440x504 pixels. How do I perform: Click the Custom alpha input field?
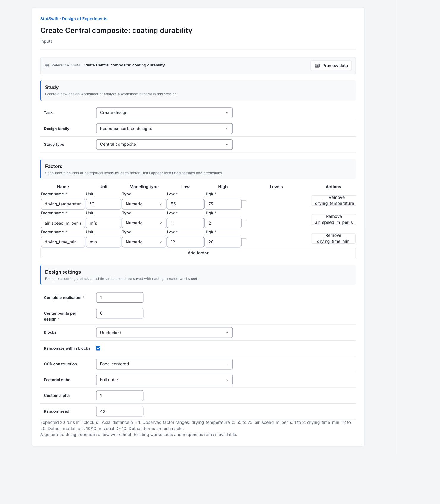[120, 396]
